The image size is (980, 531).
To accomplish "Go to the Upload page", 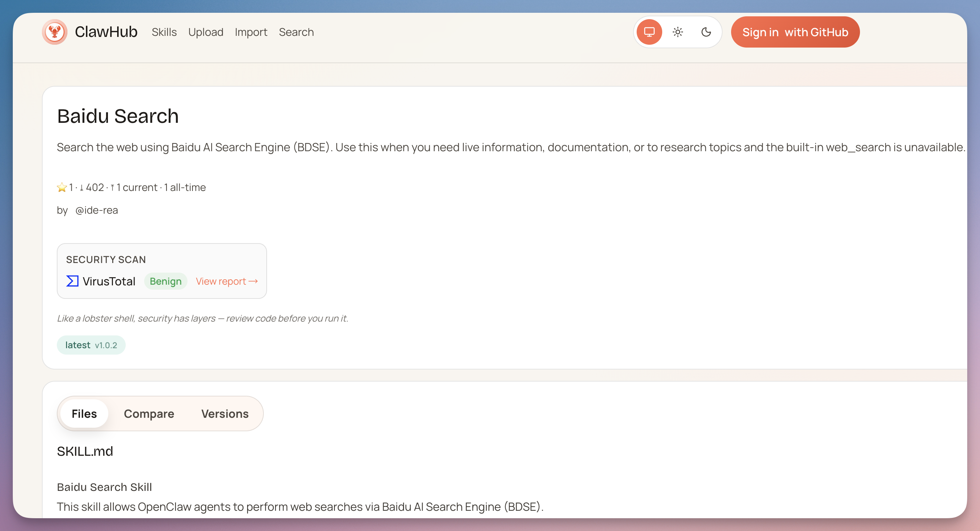I will click(206, 32).
